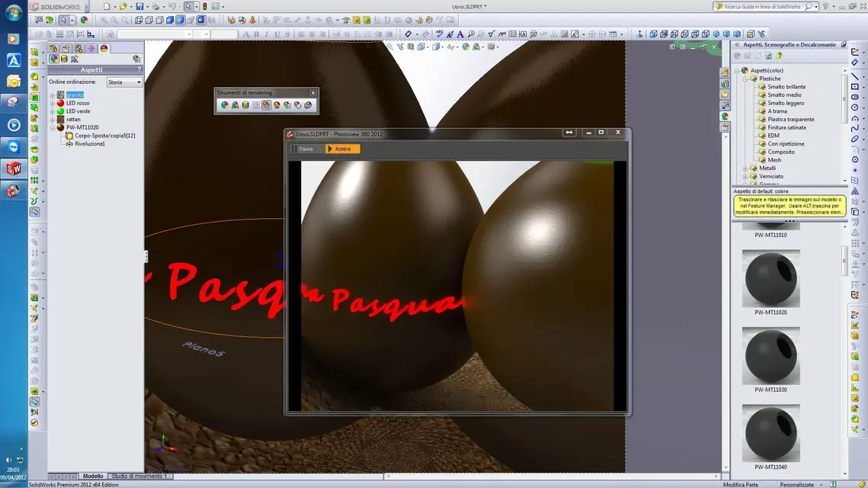
Task: Show View Scene, Lights and Cameras button
Action: click(x=75, y=59)
